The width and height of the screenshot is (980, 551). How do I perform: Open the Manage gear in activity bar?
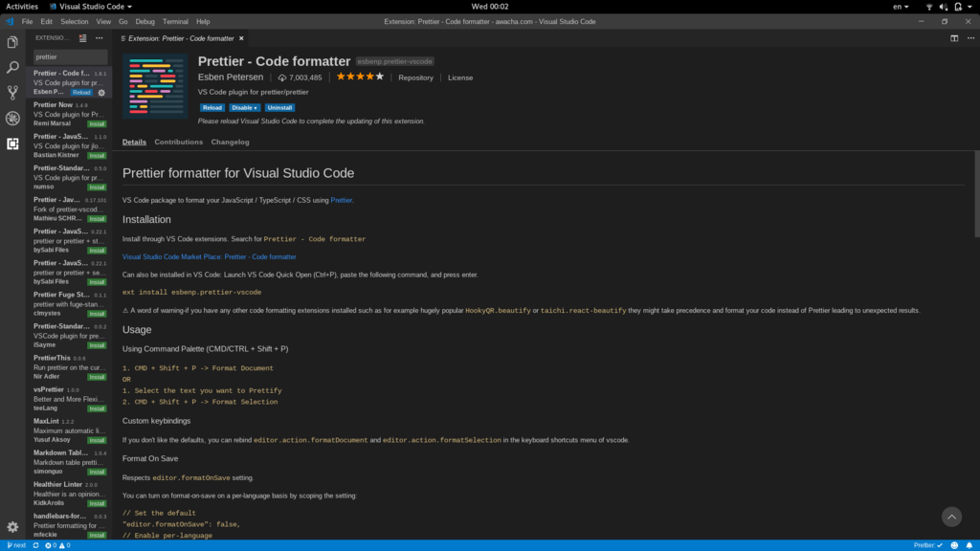point(12,527)
